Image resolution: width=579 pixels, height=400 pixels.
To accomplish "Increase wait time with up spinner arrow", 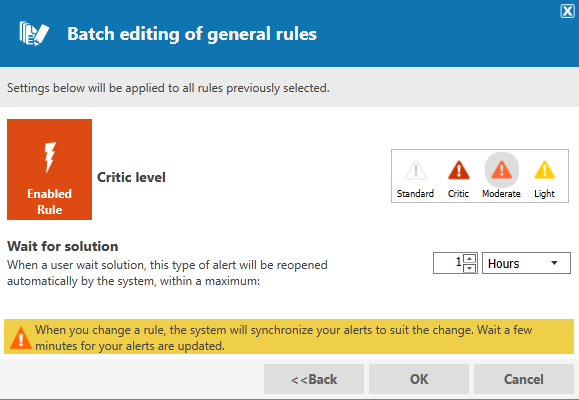I will [x=469, y=258].
